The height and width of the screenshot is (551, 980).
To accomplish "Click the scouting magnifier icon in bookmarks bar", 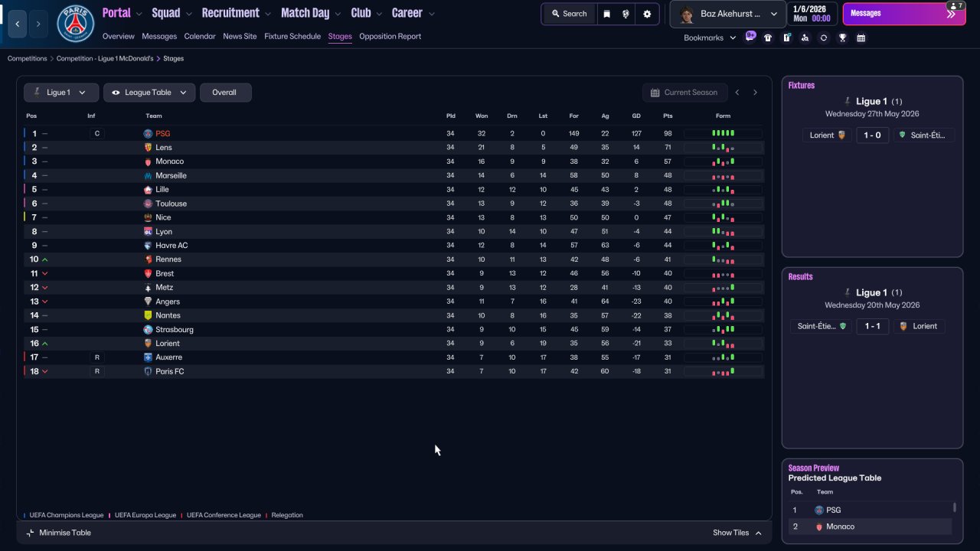I will (x=805, y=37).
